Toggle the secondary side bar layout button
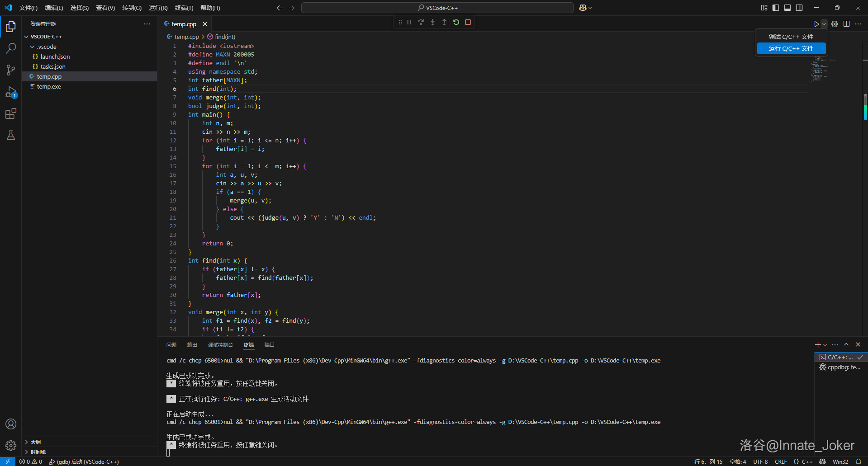The image size is (868, 466). tap(799, 8)
